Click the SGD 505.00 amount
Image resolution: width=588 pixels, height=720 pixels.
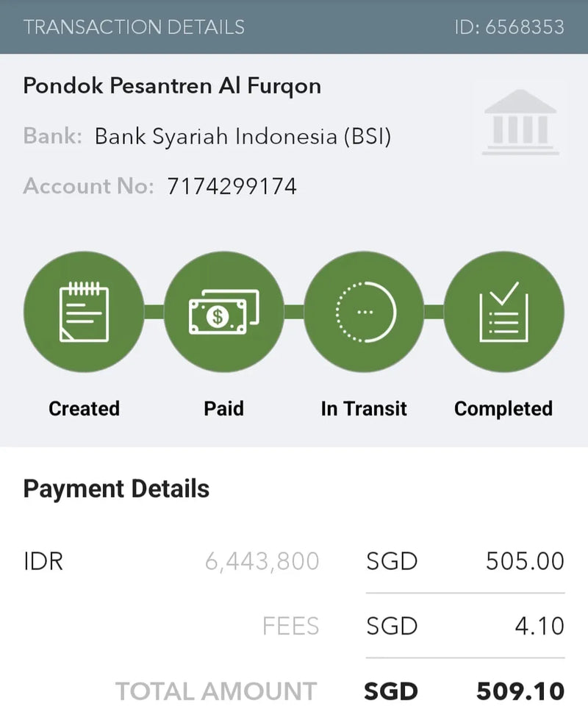[525, 562]
